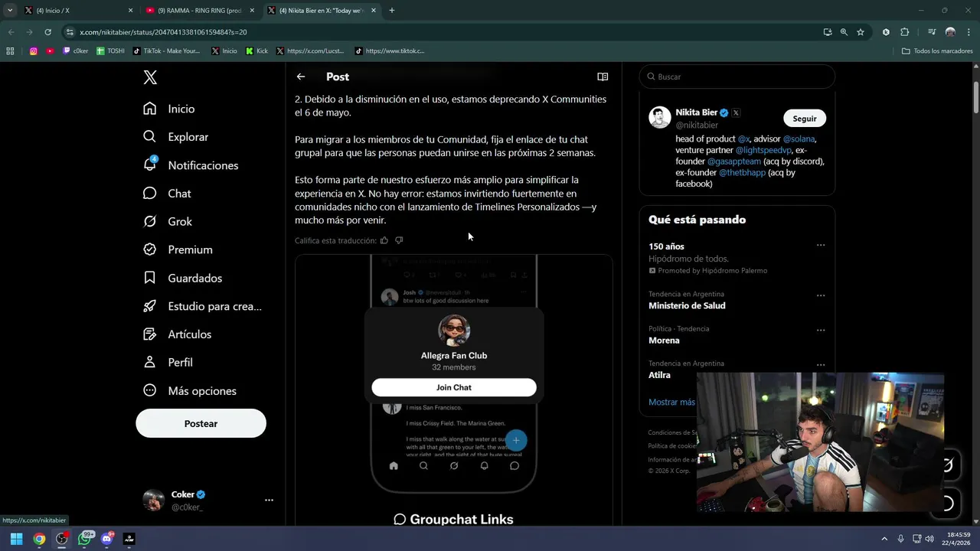Open the c0ker Twitch bookmark
Image resolution: width=980 pixels, height=551 pixels.
click(x=76, y=51)
